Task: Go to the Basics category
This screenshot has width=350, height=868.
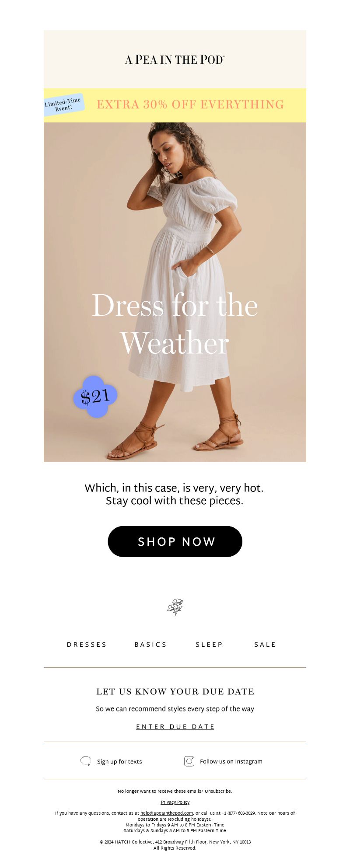Action: pyautogui.click(x=150, y=645)
